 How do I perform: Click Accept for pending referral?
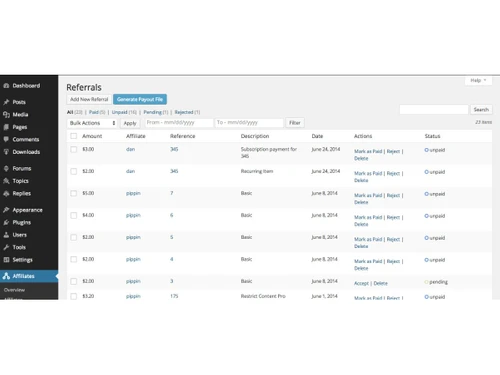tap(361, 283)
